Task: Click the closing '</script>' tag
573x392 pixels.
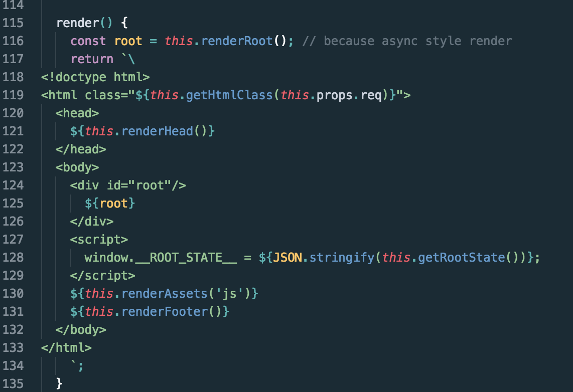Action: click(103, 276)
